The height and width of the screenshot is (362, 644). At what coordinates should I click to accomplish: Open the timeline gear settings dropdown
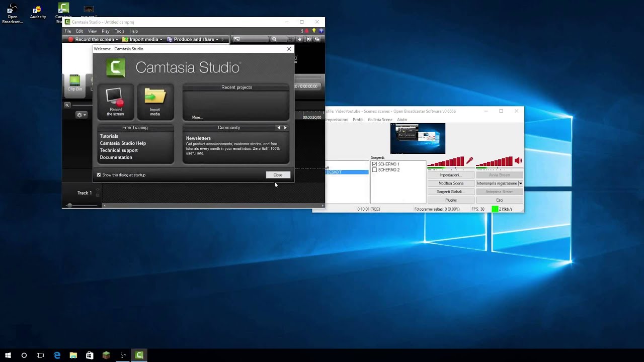pos(81,115)
